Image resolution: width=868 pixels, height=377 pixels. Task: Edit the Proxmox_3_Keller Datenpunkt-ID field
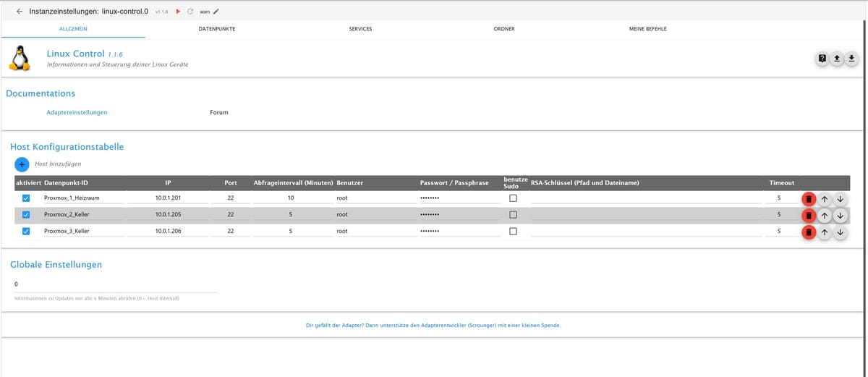(x=83, y=231)
